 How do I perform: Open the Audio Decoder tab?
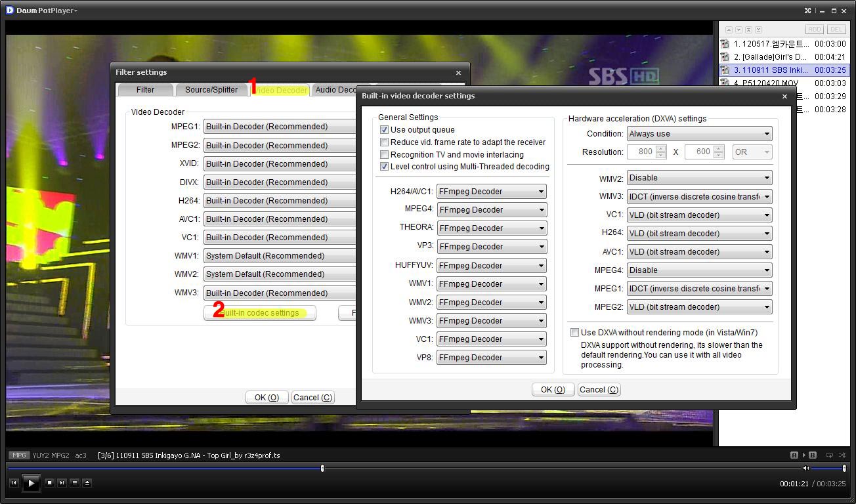[x=335, y=90]
